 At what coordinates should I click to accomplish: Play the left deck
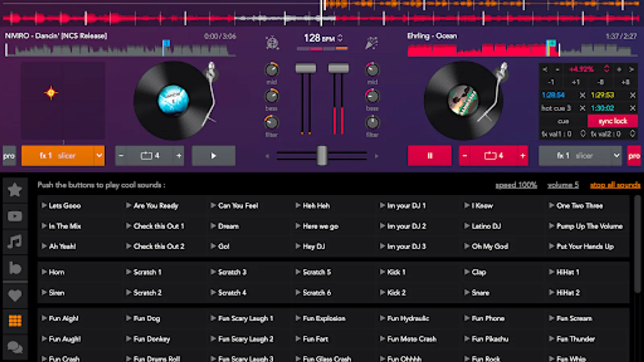[x=214, y=156]
